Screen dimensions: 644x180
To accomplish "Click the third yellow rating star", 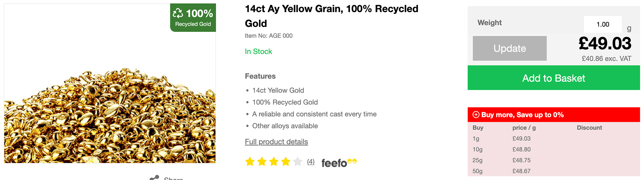I will [x=274, y=162].
